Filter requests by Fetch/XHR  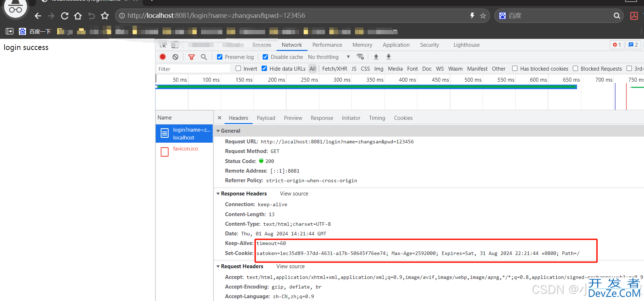pyautogui.click(x=335, y=68)
